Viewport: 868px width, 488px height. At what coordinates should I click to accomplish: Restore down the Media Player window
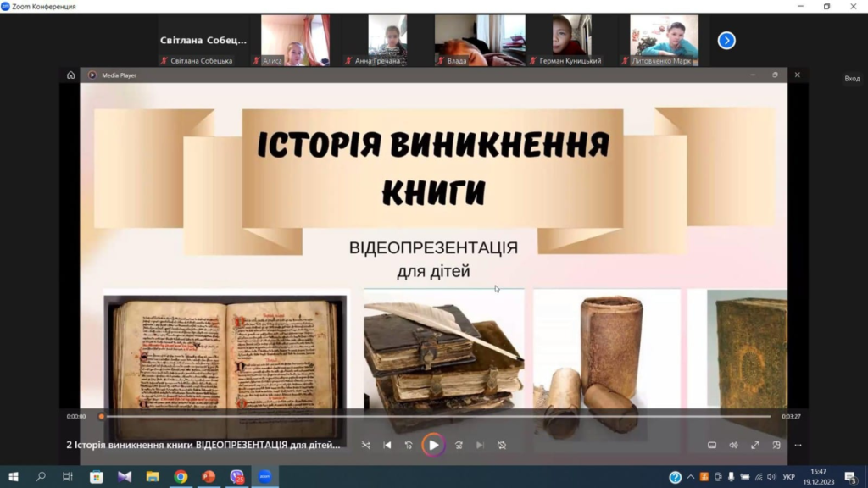pos(775,75)
